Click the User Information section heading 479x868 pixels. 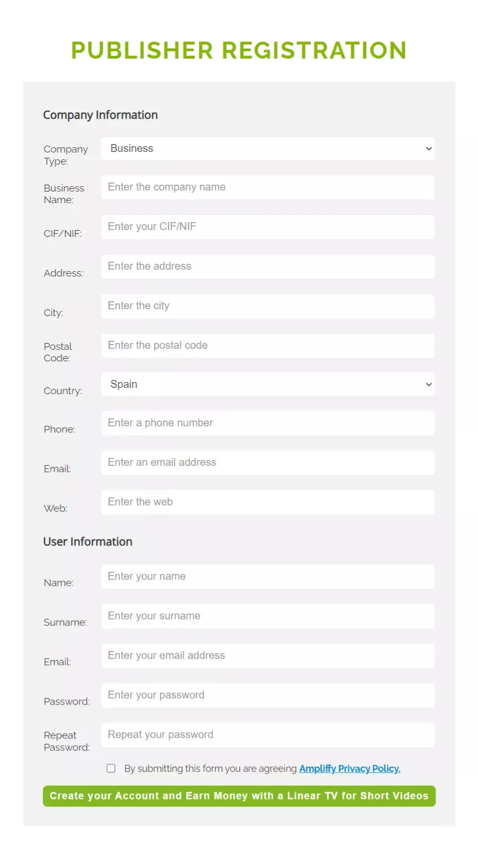(88, 542)
